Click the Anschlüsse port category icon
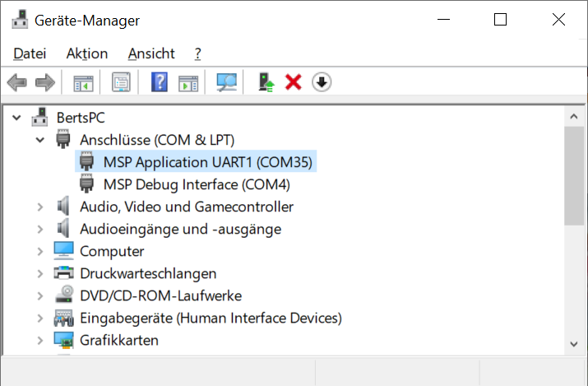 [x=63, y=139]
